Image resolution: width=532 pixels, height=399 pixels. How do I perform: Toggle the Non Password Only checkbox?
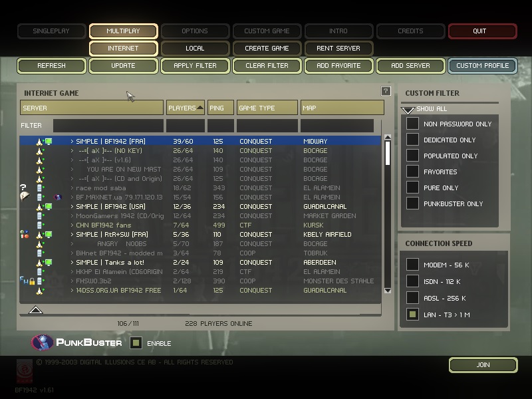[x=412, y=124]
